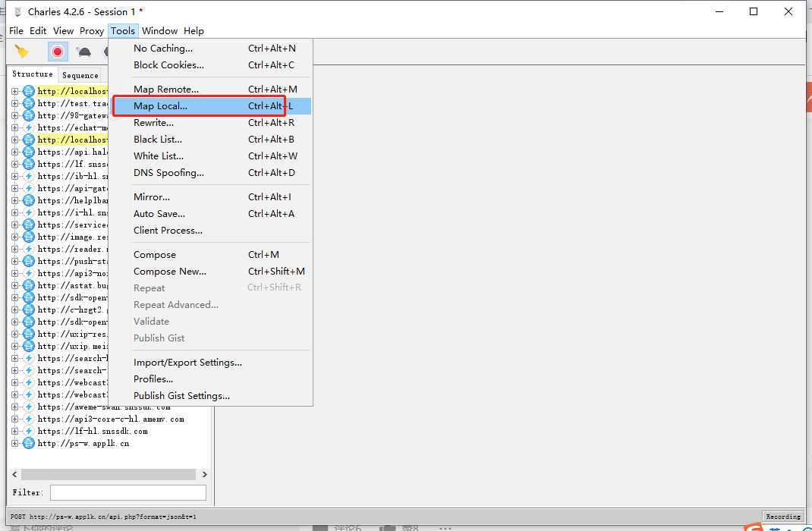This screenshot has width=812, height=531.
Task: Click globe icon of http://uxip-res host
Action: coord(29,335)
